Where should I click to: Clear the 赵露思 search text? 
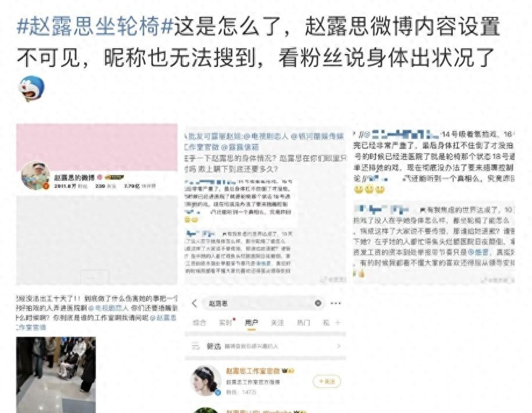318,303
